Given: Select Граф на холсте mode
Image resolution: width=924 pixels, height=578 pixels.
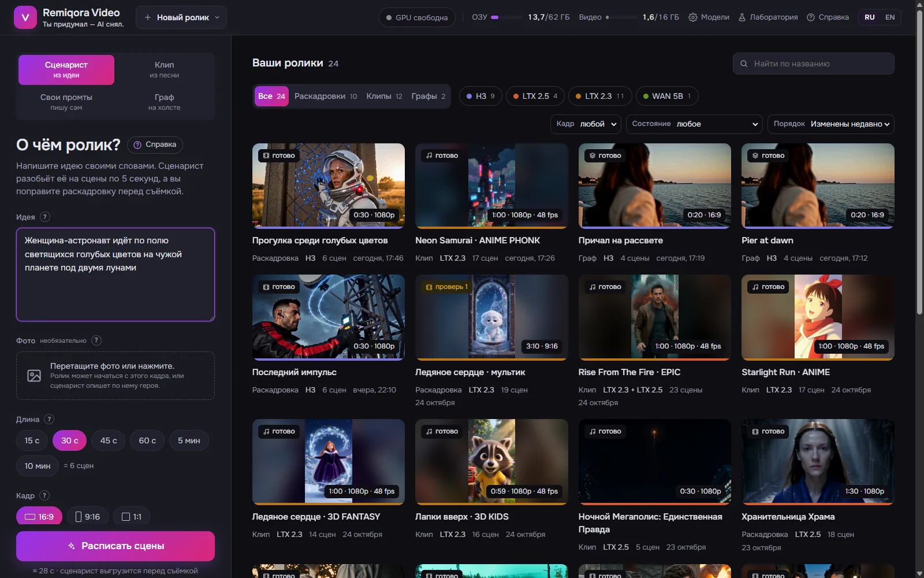Looking at the screenshot, I should tap(165, 102).
